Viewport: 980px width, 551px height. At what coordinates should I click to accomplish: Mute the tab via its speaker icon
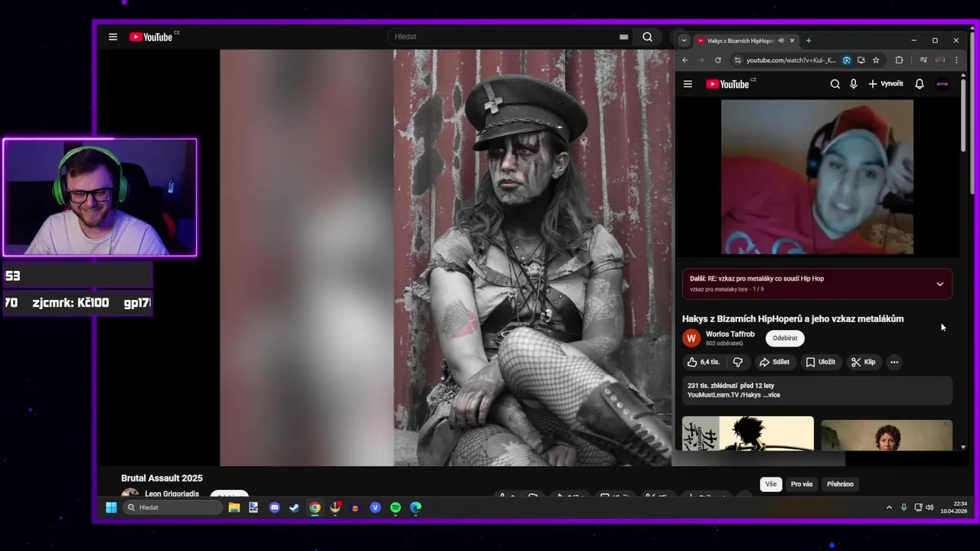pyautogui.click(x=781, y=41)
